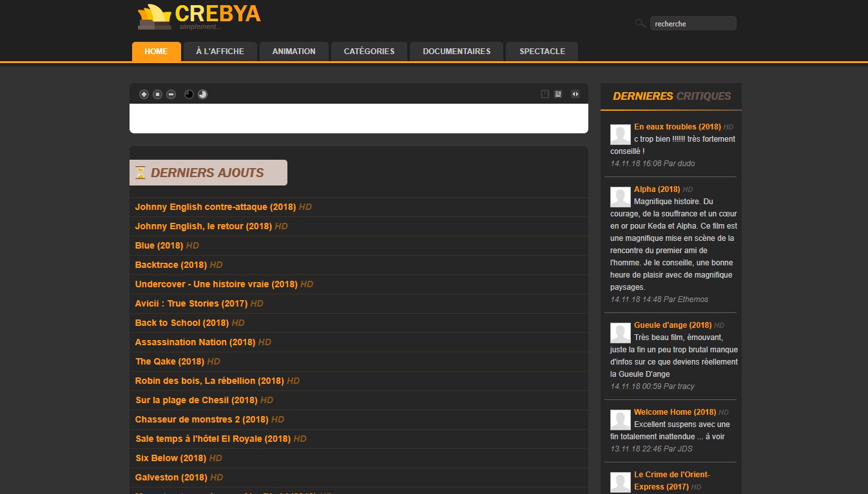The image size is (868, 494).
Task: Click the second list layout icon on the right
Action: tap(557, 94)
